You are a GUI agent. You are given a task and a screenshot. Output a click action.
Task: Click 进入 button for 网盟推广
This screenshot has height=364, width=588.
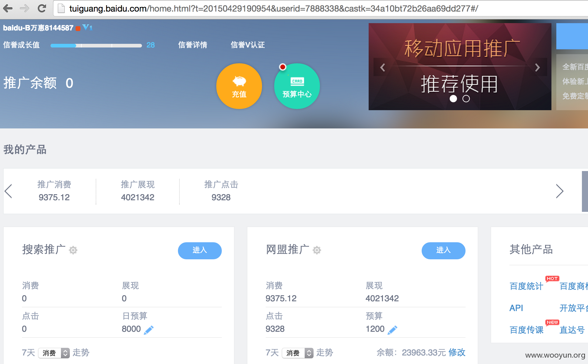tap(444, 250)
